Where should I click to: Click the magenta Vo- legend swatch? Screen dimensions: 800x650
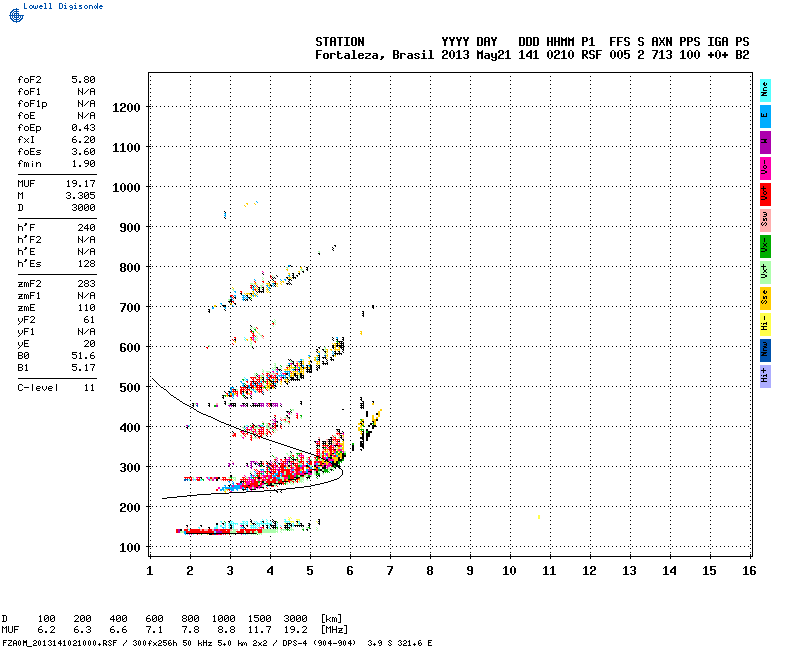[x=765, y=168]
